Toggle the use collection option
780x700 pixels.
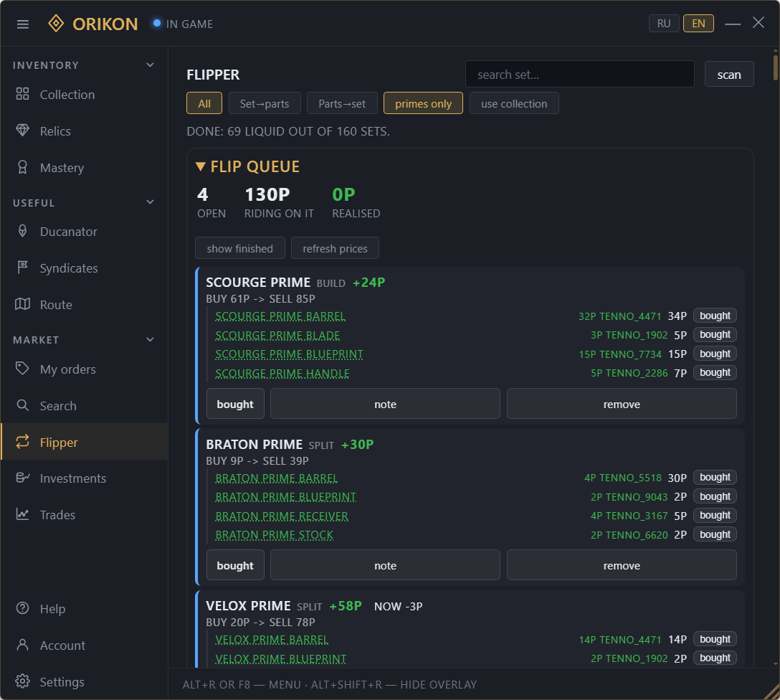(x=514, y=103)
